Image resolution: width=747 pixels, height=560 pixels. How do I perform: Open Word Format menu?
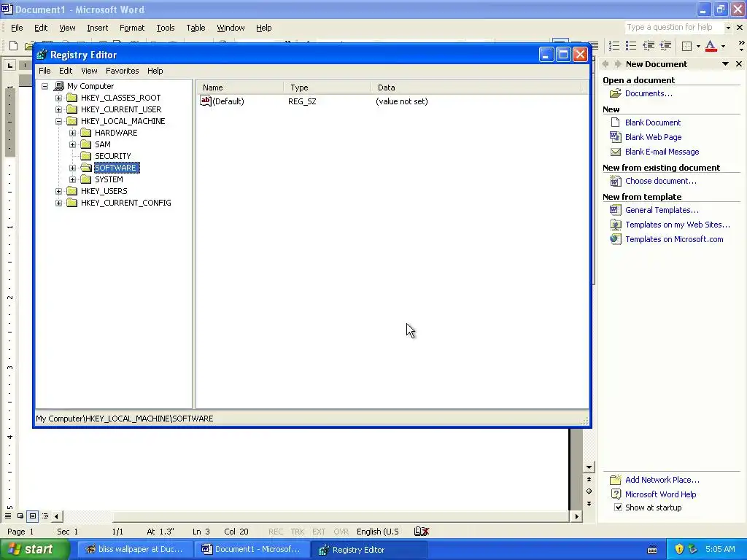point(132,28)
